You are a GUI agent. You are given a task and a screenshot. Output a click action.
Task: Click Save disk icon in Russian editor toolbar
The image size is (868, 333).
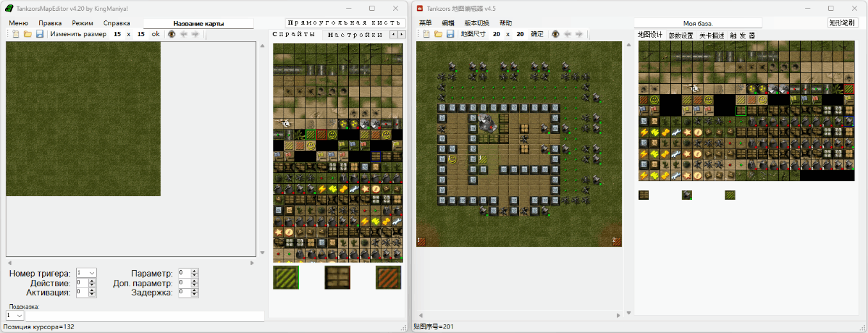click(x=40, y=34)
